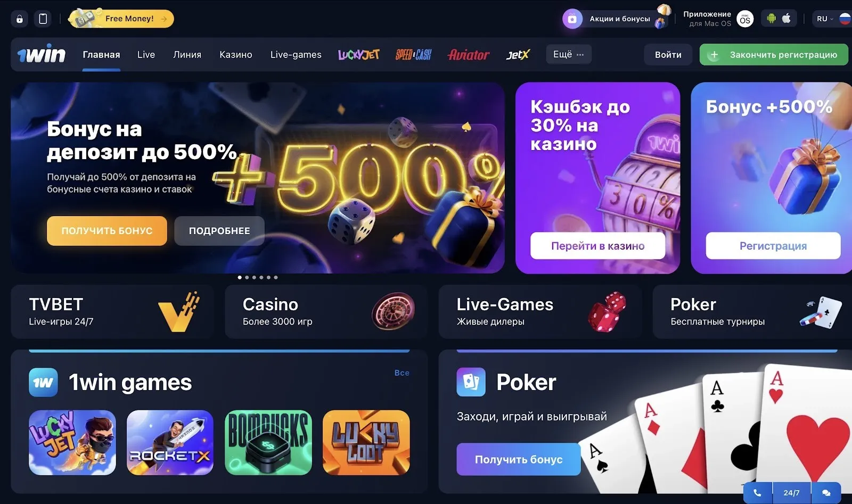
Task: Open the Все link for 1win games
Action: tap(402, 373)
